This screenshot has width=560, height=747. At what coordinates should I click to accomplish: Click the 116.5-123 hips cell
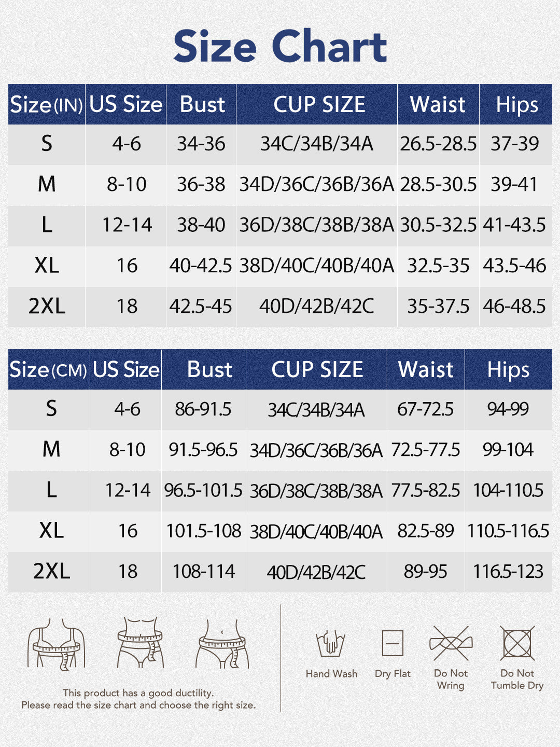click(508, 572)
